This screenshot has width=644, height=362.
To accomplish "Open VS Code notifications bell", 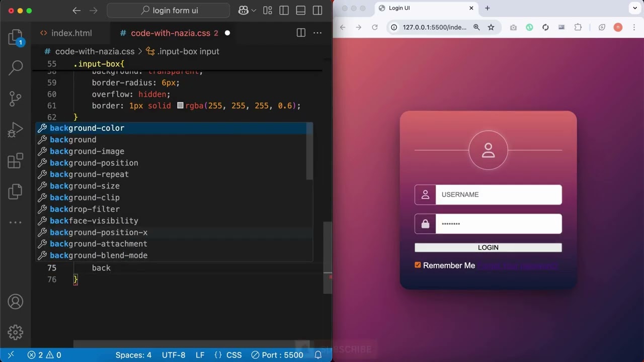I will (x=318, y=355).
